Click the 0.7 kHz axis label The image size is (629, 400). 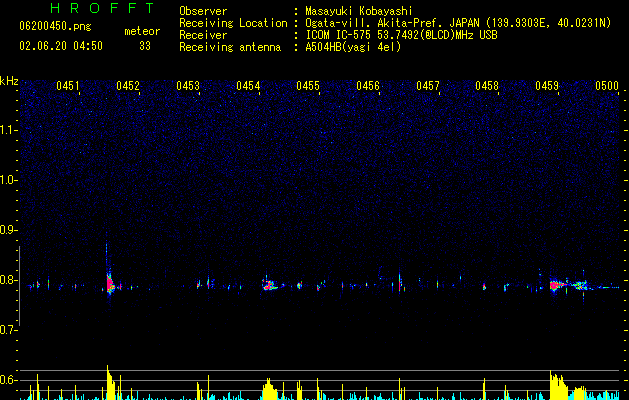(9, 330)
